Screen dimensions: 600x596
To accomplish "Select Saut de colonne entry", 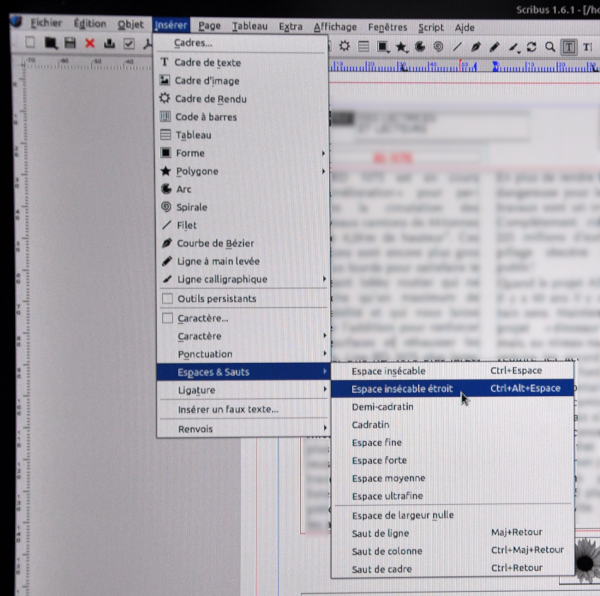I will click(386, 550).
